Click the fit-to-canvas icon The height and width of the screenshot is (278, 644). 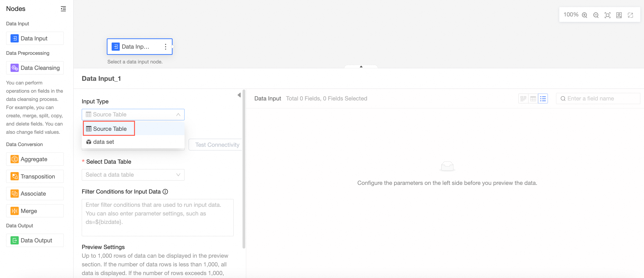point(607,15)
